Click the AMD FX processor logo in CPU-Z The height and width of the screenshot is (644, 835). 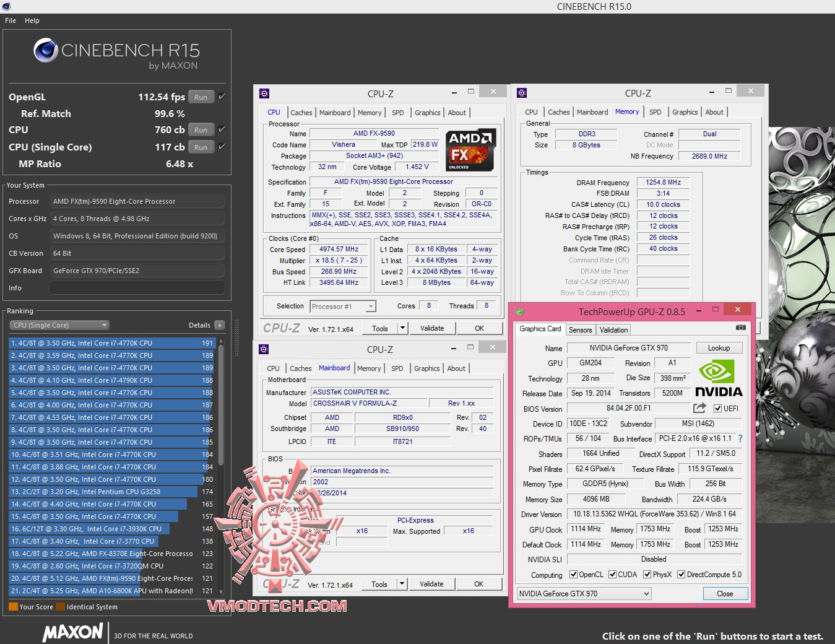[x=470, y=149]
